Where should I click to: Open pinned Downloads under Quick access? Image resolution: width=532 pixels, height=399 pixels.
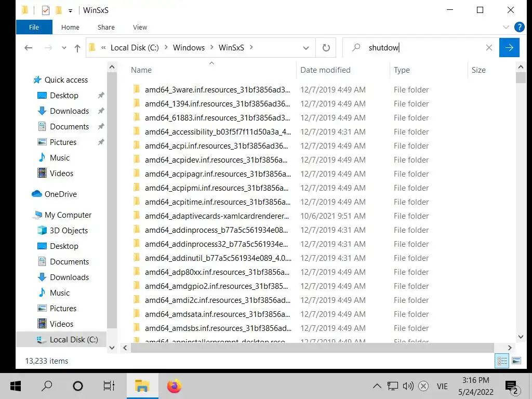[69, 111]
